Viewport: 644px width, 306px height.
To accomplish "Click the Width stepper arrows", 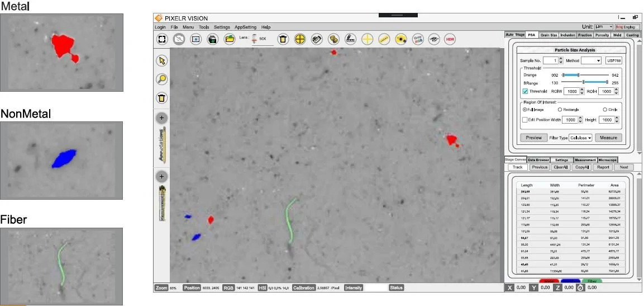I will click(580, 120).
